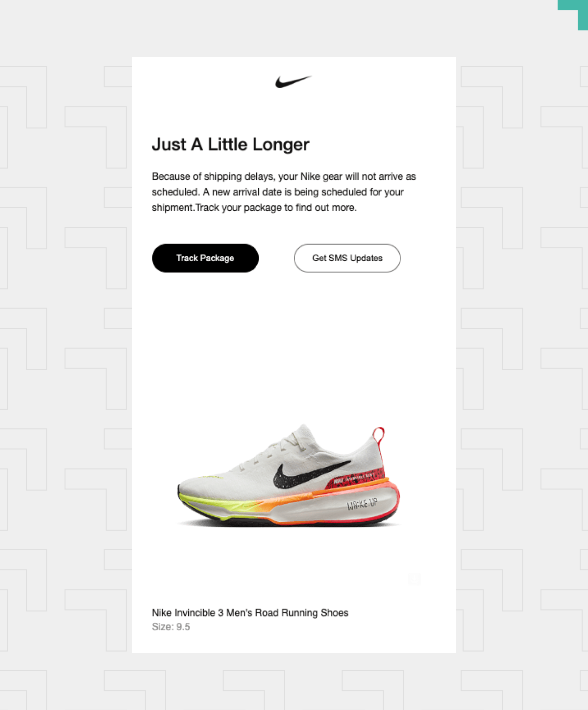Open the Invincible 3 shoe product image
This screenshot has width=588, height=710.
[x=289, y=475]
